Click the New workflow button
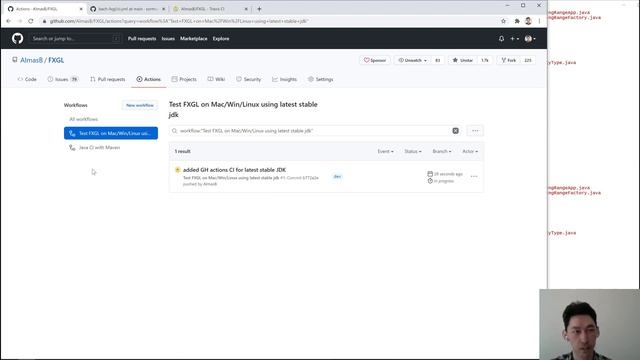Screen dimensions: 640x360 [x=140, y=105]
